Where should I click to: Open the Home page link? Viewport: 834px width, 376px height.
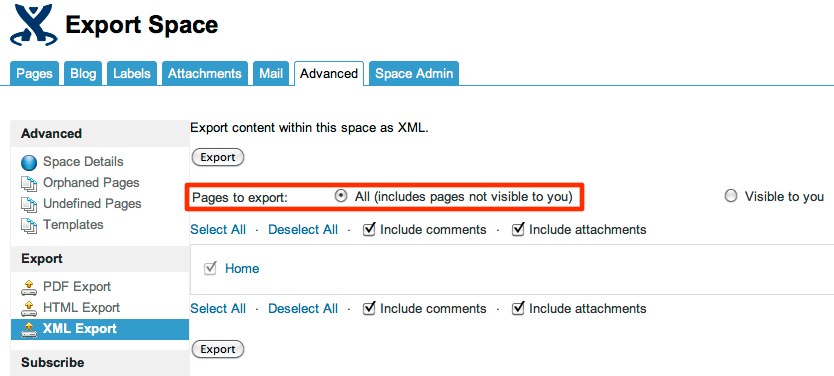(x=242, y=269)
